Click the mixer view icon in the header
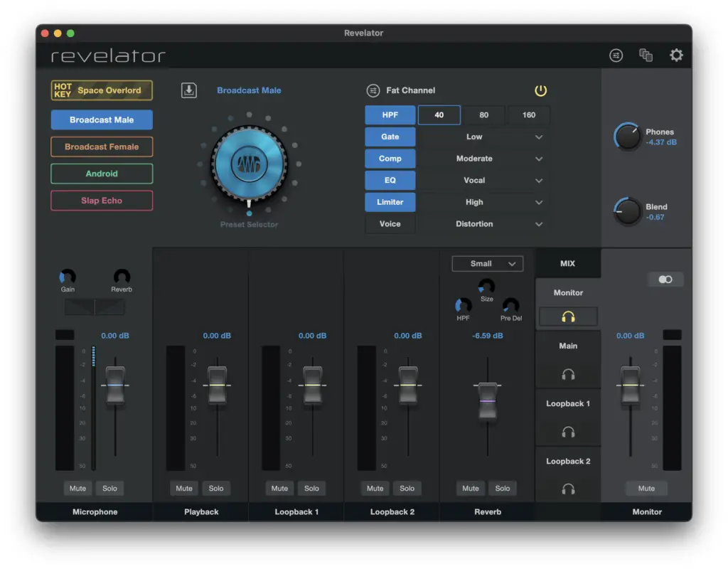Screen dimensions: 728x569 click(x=616, y=55)
